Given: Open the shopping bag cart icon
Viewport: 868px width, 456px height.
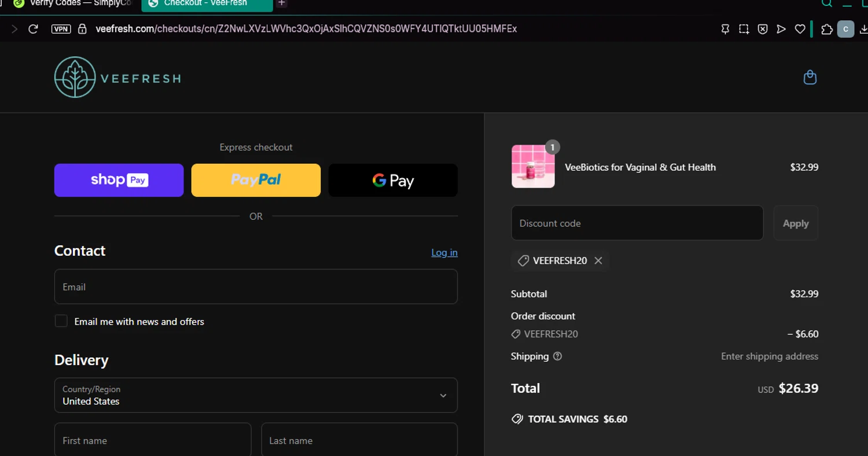Looking at the screenshot, I should tap(810, 78).
